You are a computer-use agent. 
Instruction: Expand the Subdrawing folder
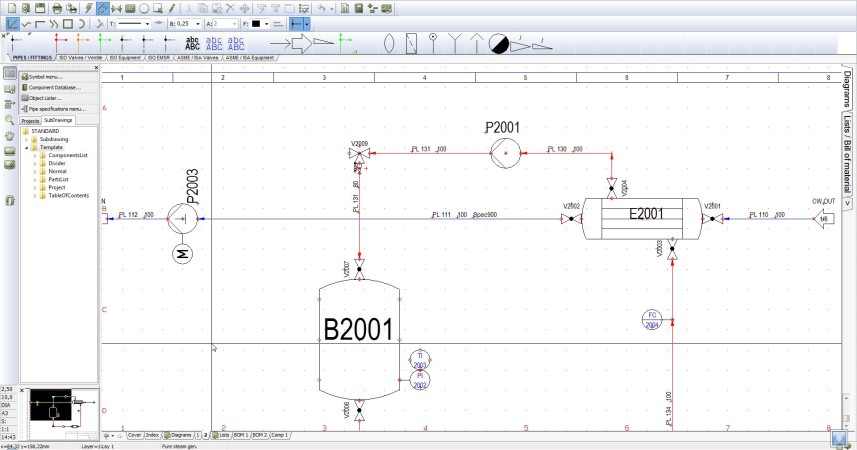tap(26, 139)
